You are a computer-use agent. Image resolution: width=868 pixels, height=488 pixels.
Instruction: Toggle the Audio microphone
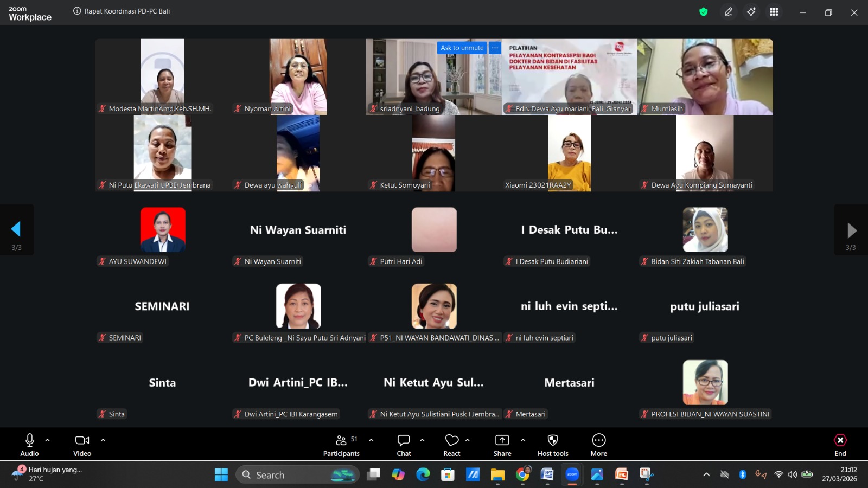(x=30, y=445)
